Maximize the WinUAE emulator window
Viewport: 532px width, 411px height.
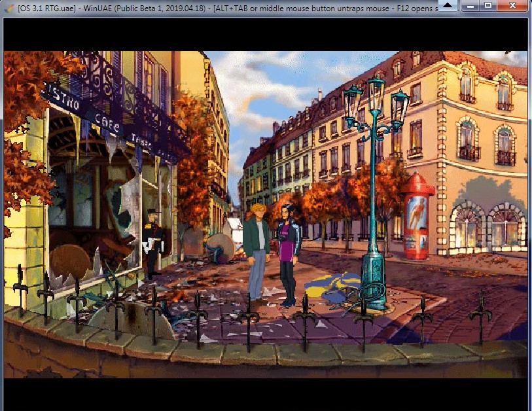tap(488, 6)
